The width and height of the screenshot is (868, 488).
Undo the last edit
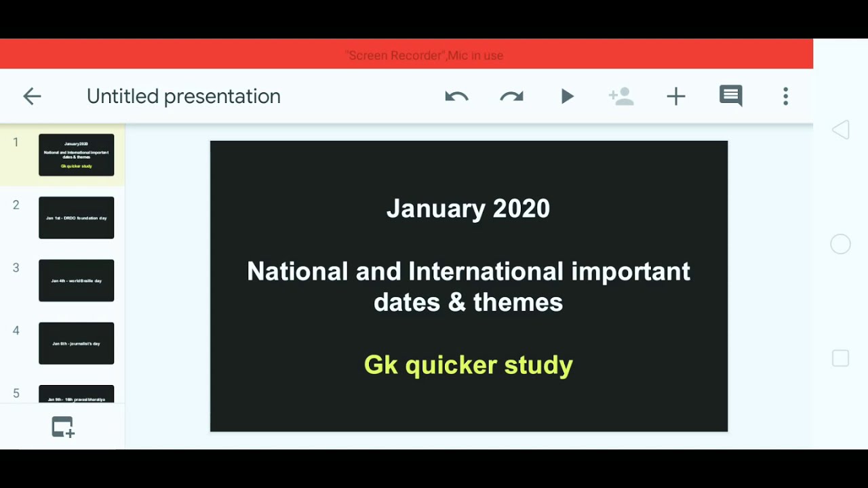pyautogui.click(x=456, y=96)
